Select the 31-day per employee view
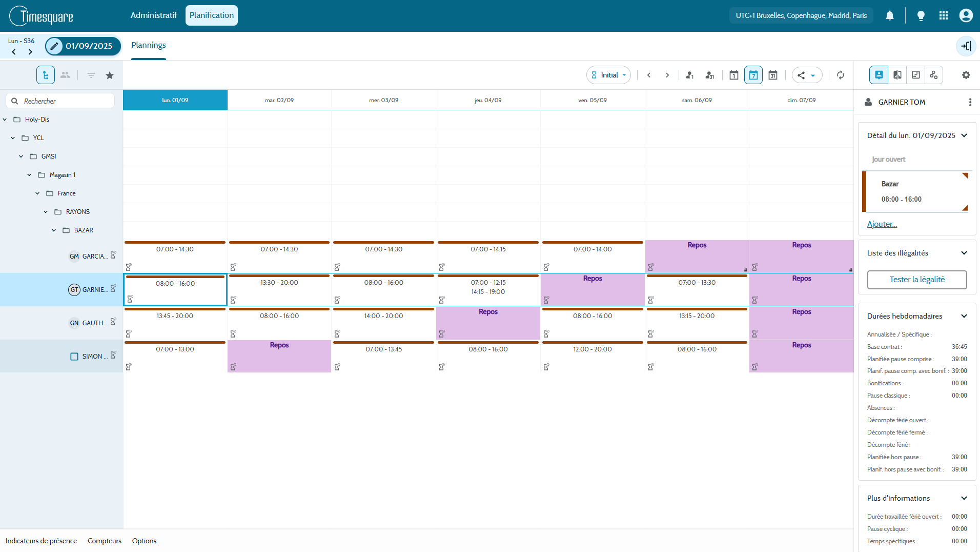This screenshot has width=980, height=552. click(710, 75)
